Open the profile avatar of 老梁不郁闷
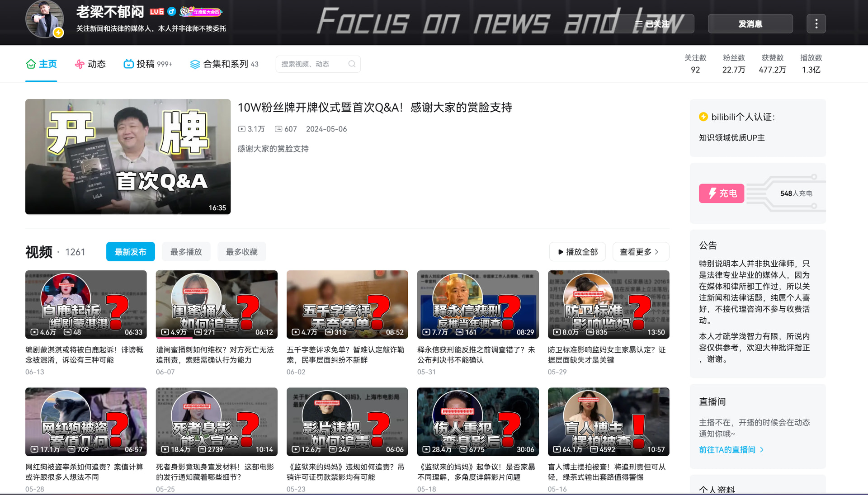Screen dimensions: 868x495 [44, 19]
